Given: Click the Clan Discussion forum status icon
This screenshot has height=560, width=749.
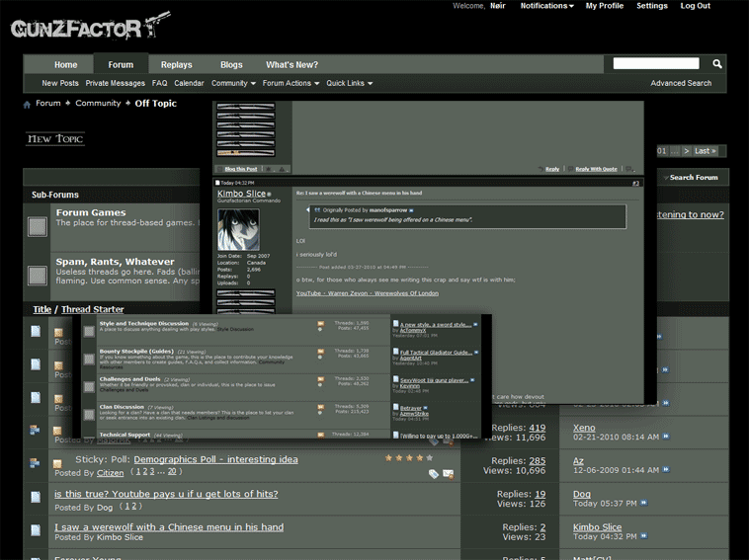Looking at the screenshot, I should (89, 415).
